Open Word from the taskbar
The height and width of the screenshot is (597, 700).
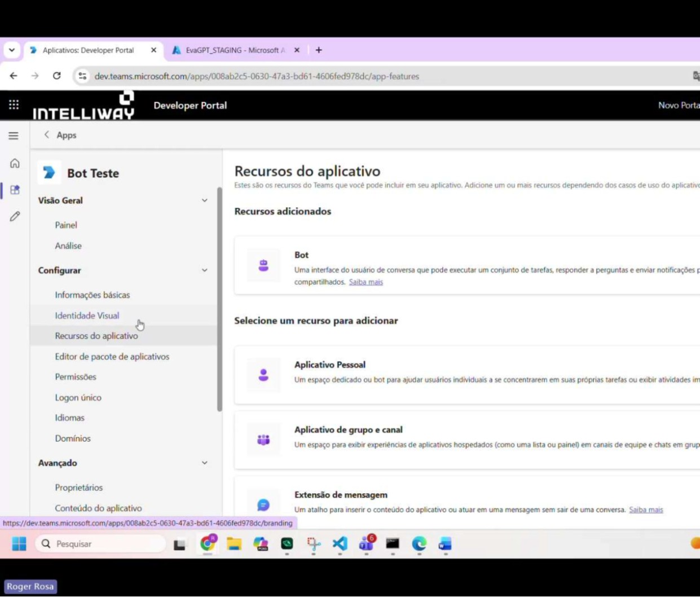pyautogui.click(x=445, y=544)
